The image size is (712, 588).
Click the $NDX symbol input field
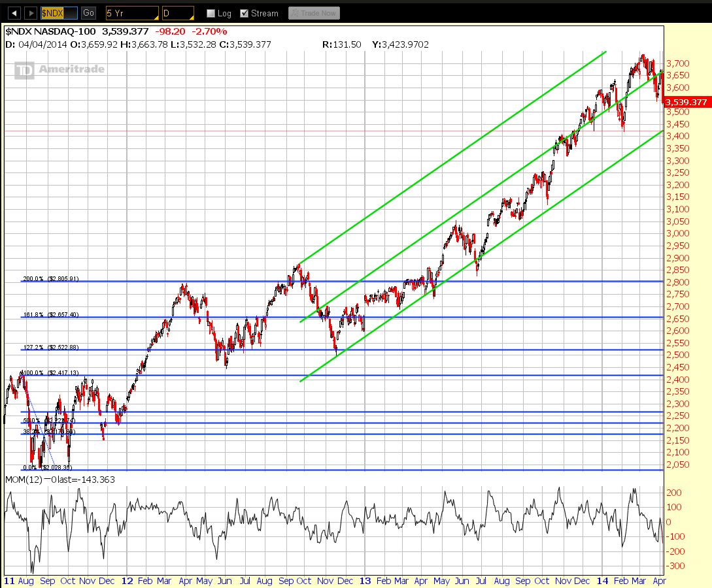pyautogui.click(x=59, y=13)
